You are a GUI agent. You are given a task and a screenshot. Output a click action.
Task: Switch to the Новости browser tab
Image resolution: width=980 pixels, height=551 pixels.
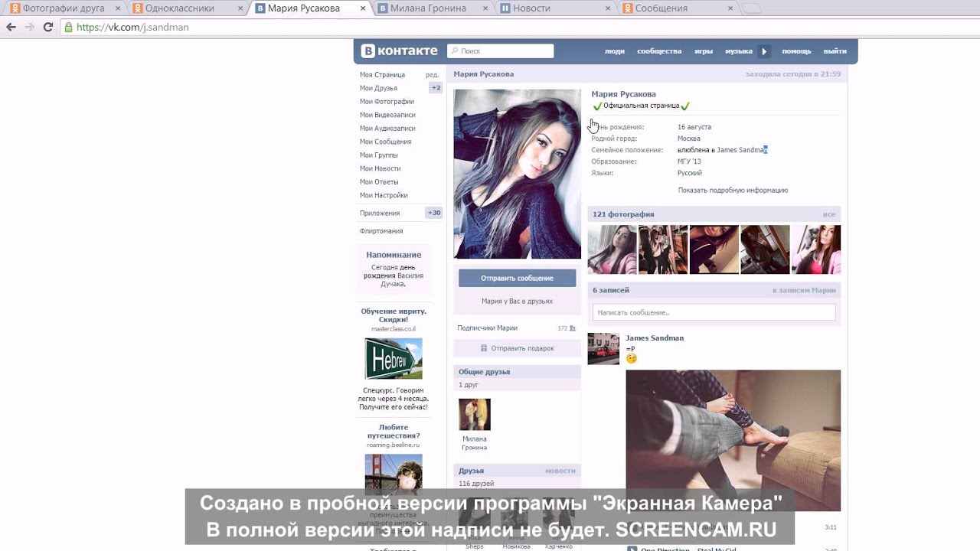551,8
